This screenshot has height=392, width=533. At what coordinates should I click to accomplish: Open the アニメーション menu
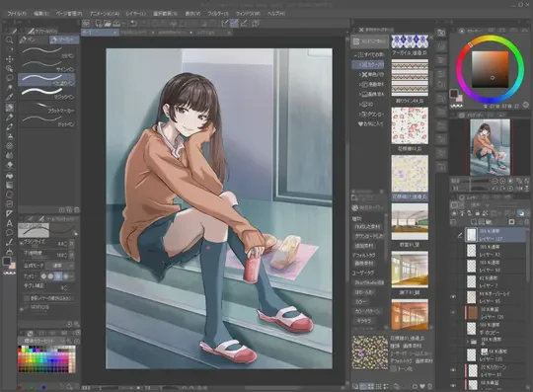(x=105, y=14)
